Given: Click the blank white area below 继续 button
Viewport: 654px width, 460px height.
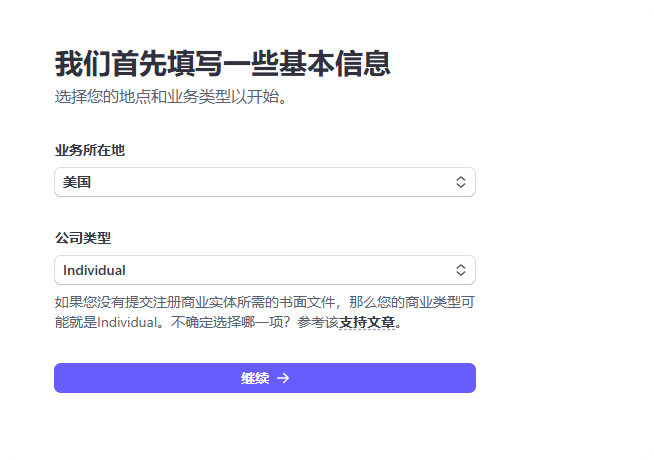Looking at the screenshot, I should 264,425.
